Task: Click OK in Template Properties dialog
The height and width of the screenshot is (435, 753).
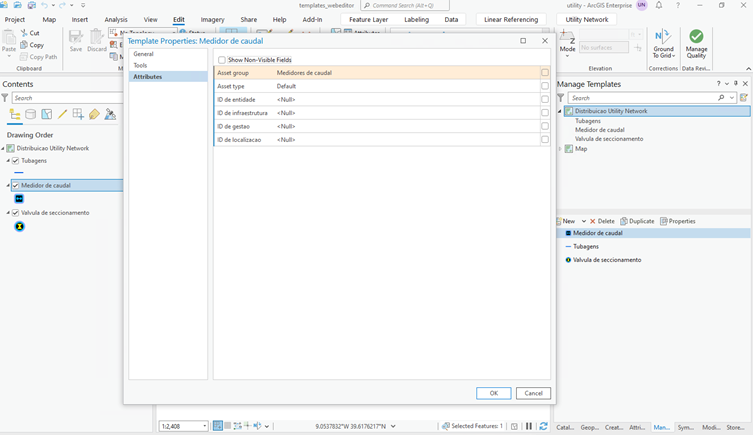Action: click(494, 393)
